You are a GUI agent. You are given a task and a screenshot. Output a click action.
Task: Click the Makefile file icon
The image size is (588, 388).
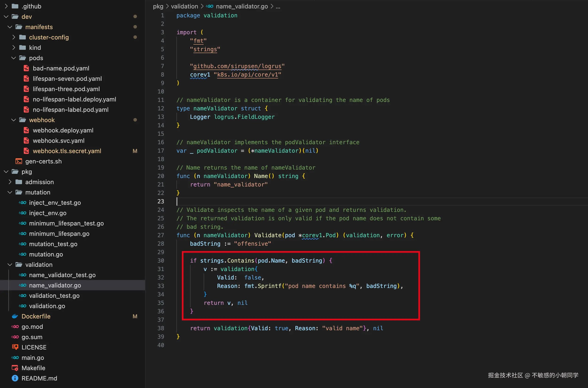[15, 368]
